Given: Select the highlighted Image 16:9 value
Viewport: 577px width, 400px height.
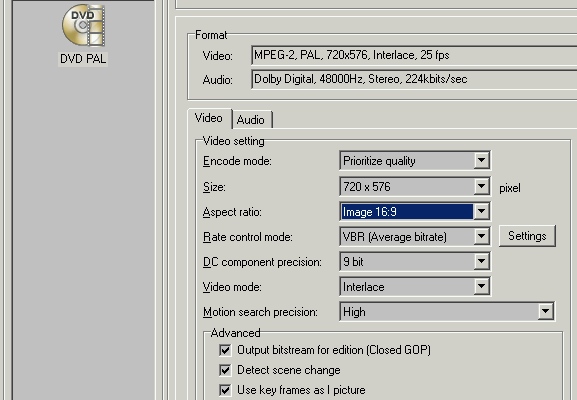Looking at the screenshot, I should [x=407, y=212].
